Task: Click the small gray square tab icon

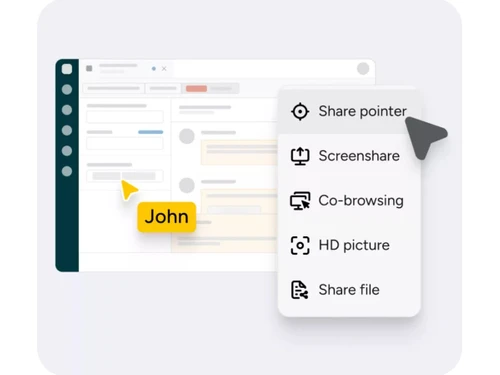Action: (x=89, y=68)
